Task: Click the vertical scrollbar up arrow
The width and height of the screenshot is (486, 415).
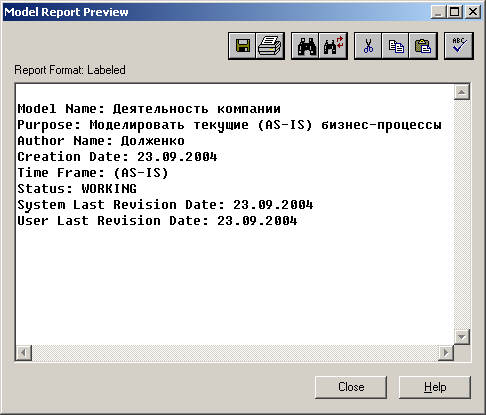Action: 462,92
